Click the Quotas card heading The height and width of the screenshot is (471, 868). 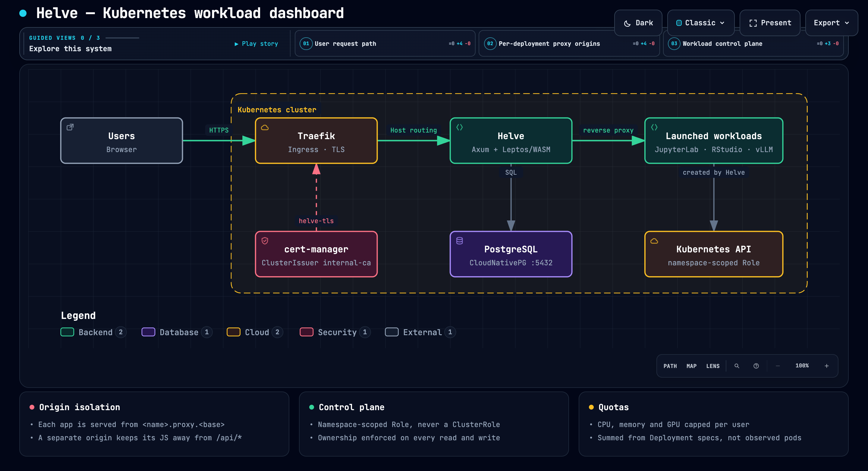click(x=614, y=407)
